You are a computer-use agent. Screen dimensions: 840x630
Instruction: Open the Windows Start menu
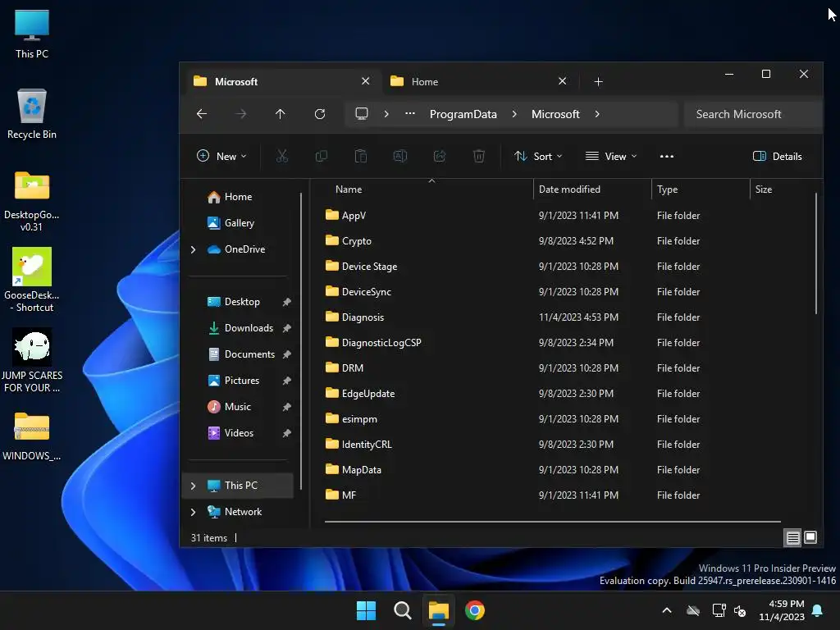coord(366,610)
